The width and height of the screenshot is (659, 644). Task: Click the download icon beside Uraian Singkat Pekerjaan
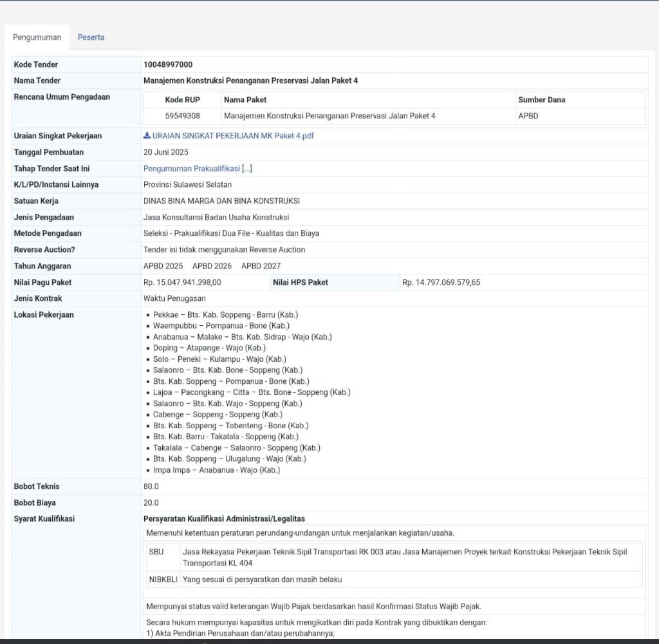click(x=147, y=136)
